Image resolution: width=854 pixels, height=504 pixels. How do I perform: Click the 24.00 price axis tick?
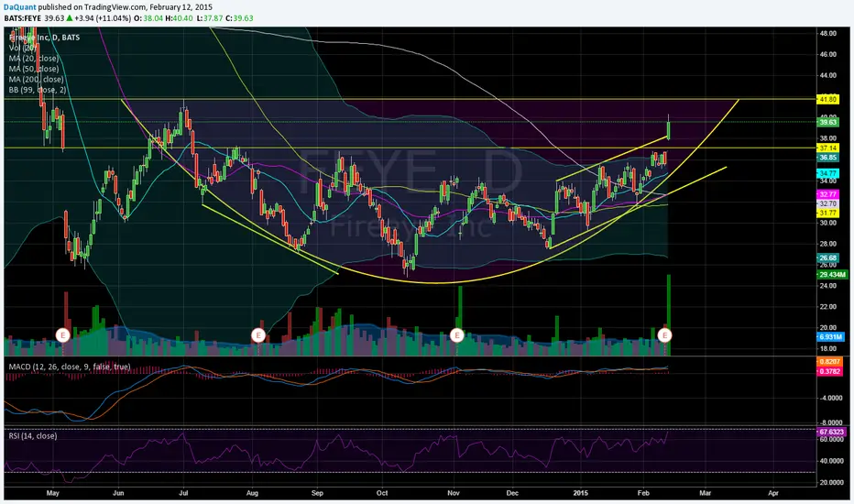click(x=827, y=286)
